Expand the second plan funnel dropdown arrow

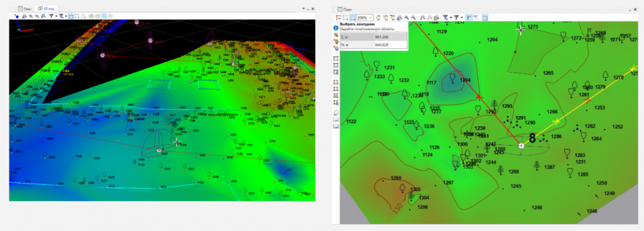click(462, 18)
